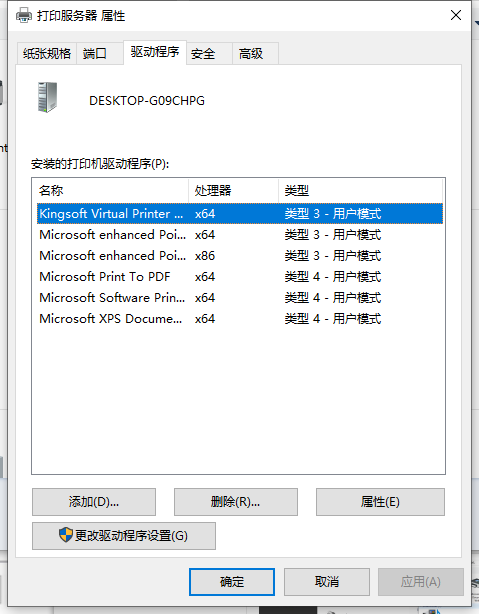Select Microsoft enhanced Point x86 driver row
479x614 pixels.
point(240,256)
